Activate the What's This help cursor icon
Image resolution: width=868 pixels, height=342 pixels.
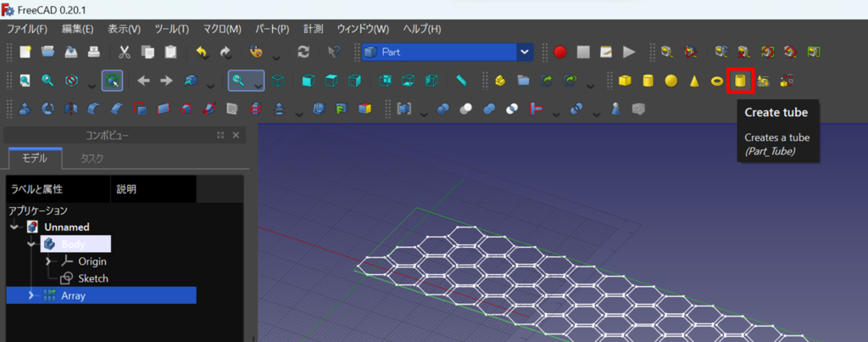click(334, 52)
